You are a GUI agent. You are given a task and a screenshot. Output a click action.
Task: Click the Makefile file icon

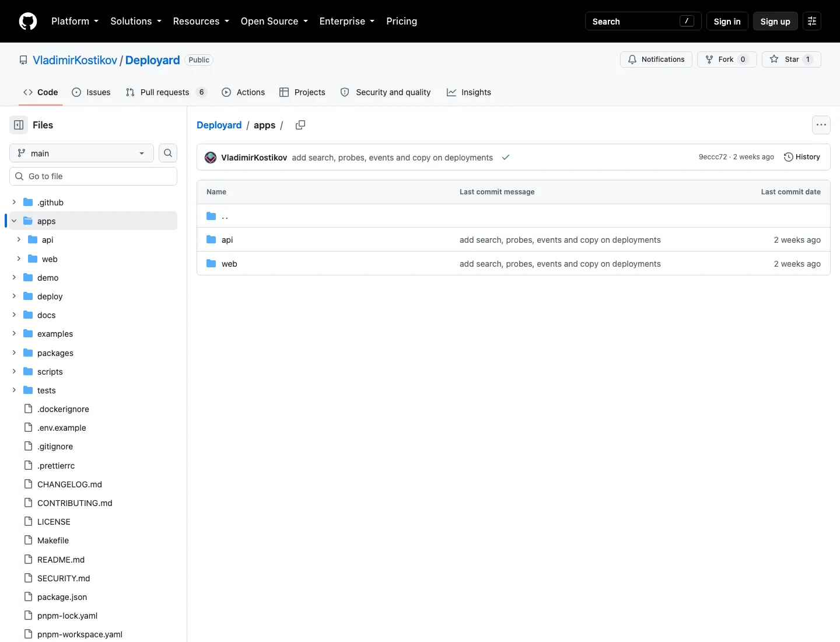(x=28, y=540)
